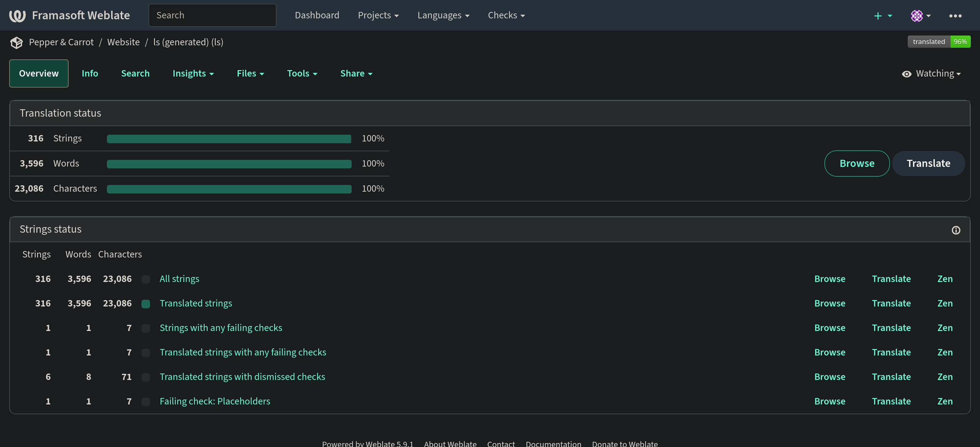Click the Strings status info icon
Screen dimensions: 980x447
point(956,230)
